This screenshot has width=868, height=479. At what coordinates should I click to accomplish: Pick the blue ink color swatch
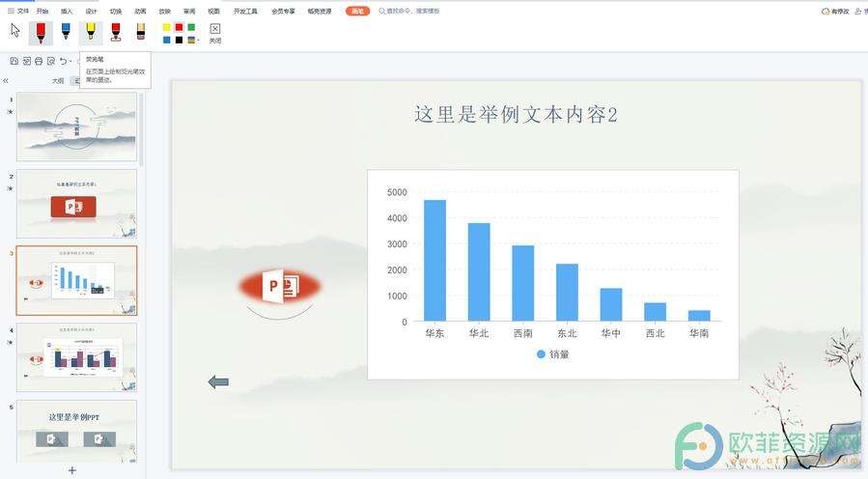(x=167, y=40)
